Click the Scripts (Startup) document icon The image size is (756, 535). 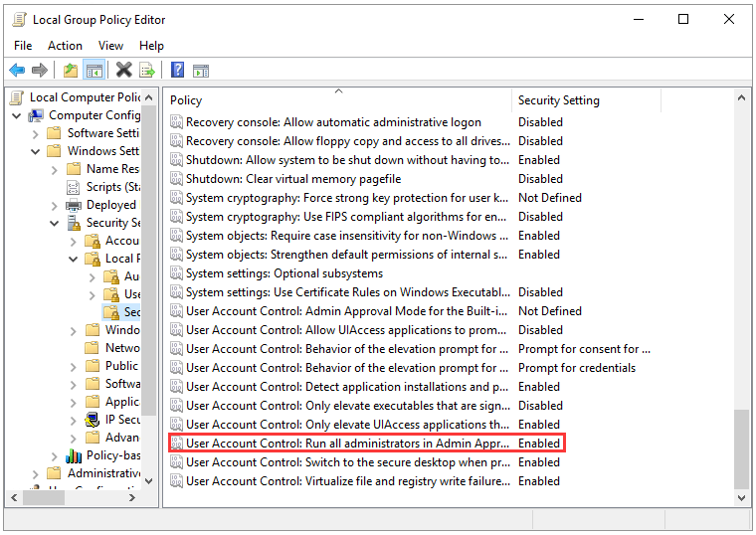[74, 187]
